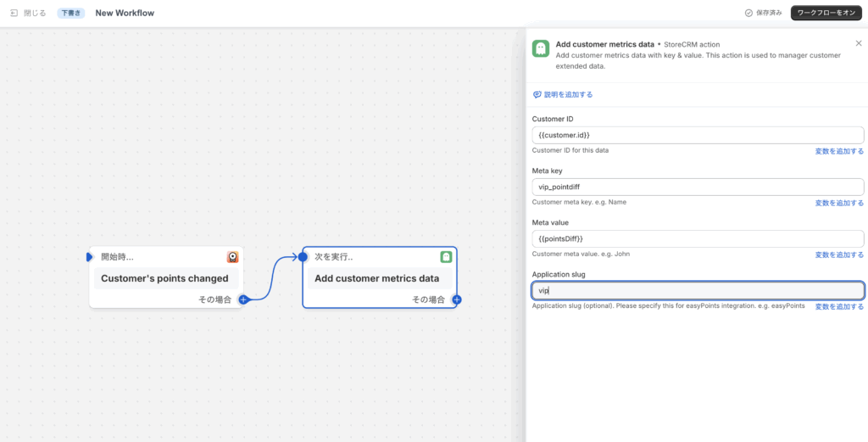Click the saved checkmark status icon
This screenshot has height=442, width=868.
(x=749, y=13)
